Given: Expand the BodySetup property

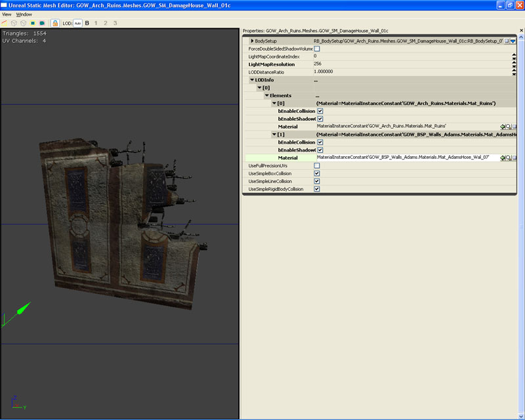Looking at the screenshot, I should (x=252, y=41).
